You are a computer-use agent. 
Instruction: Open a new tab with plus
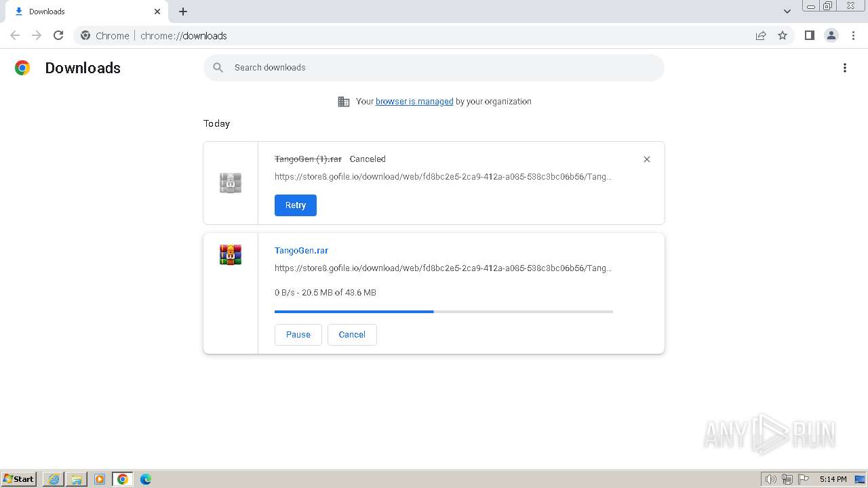pyautogui.click(x=183, y=12)
